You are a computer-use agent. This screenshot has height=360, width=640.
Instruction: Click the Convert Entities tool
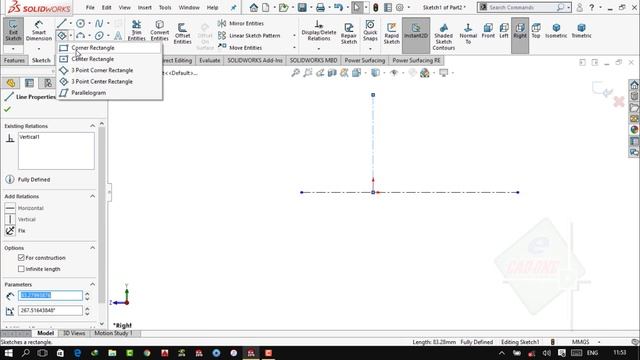pyautogui.click(x=160, y=31)
